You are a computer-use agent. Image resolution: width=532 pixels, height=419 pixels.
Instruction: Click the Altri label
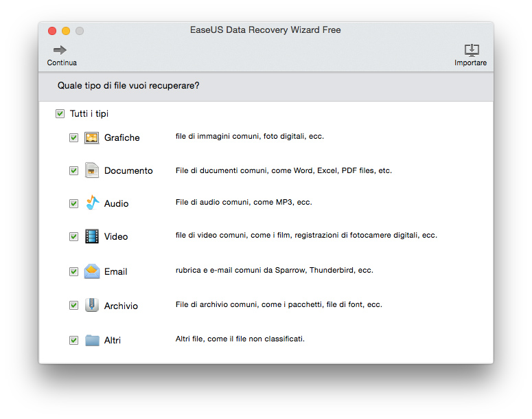click(x=113, y=340)
